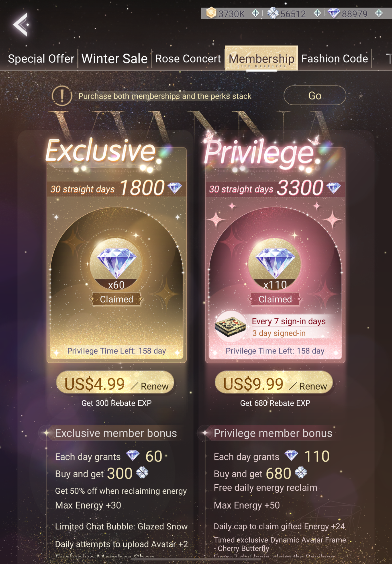Open the Winter Sale tab
Viewport: 392px width, 564px height.
click(114, 59)
